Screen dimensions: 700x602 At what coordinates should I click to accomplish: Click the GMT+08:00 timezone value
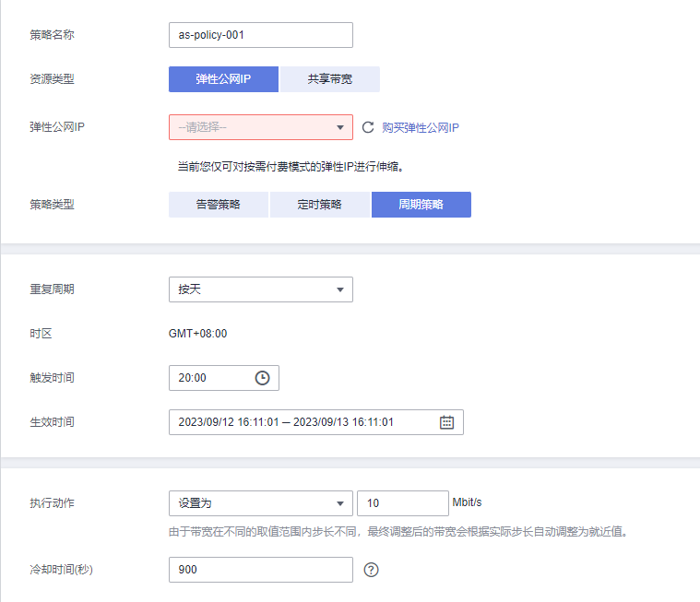(x=197, y=334)
